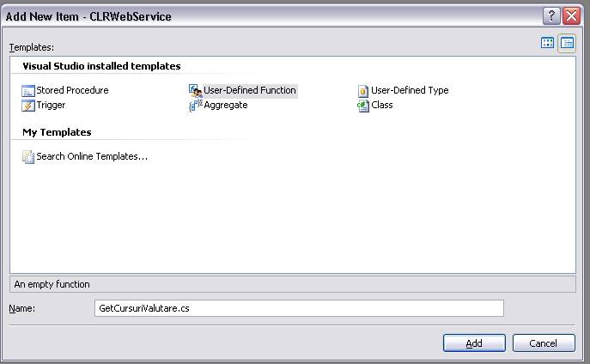Select the C# Class template icon
Image resolution: width=590 pixels, height=364 pixels.
pyautogui.click(x=363, y=106)
